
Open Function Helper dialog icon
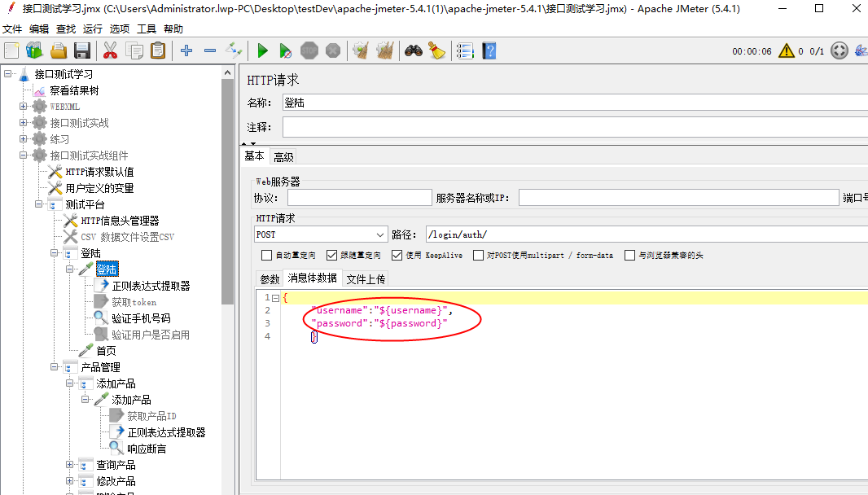[x=465, y=51]
